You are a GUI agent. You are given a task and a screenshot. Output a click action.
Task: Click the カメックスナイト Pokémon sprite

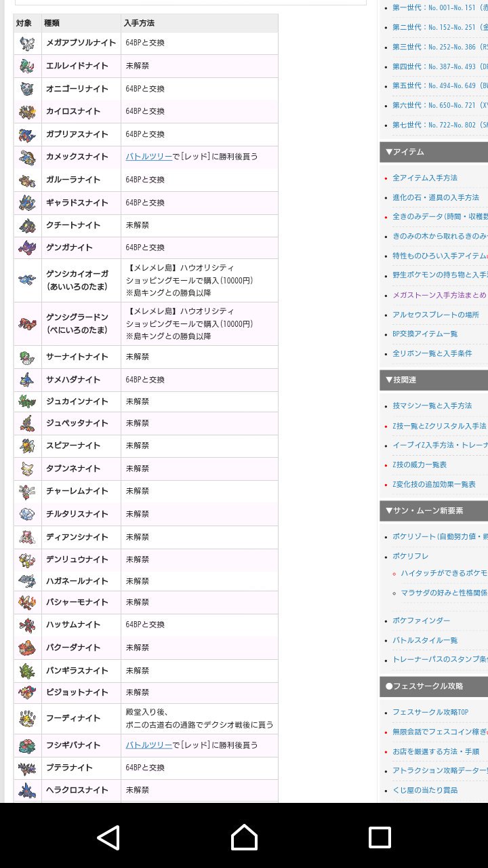click(x=27, y=157)
